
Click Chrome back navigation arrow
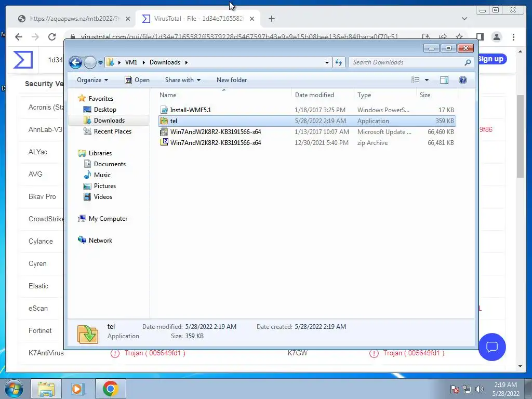(19, 37)
